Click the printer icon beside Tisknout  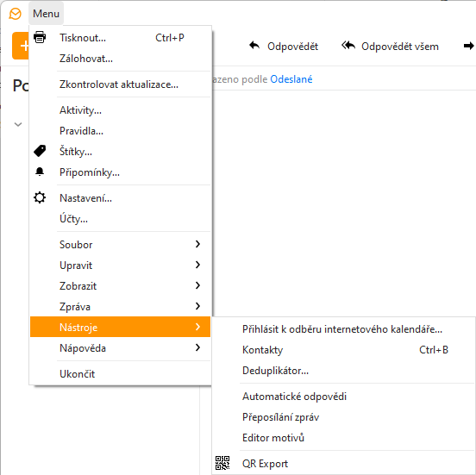(40, 37)
